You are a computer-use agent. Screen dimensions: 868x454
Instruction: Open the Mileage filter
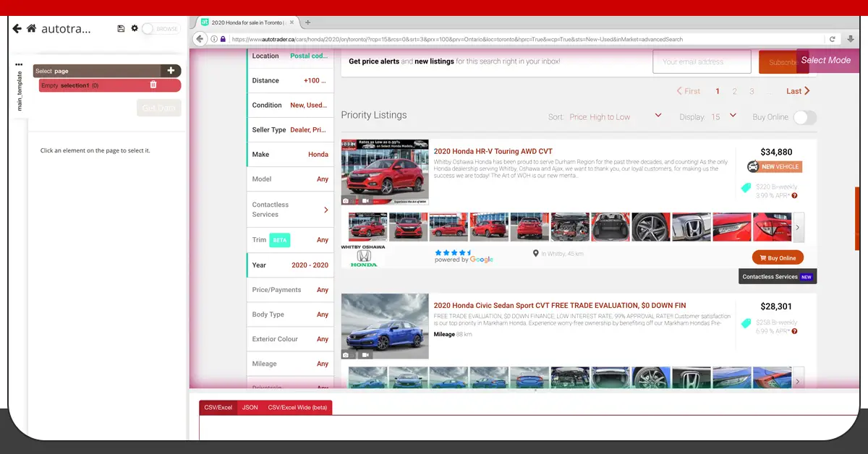coord(290,364)
